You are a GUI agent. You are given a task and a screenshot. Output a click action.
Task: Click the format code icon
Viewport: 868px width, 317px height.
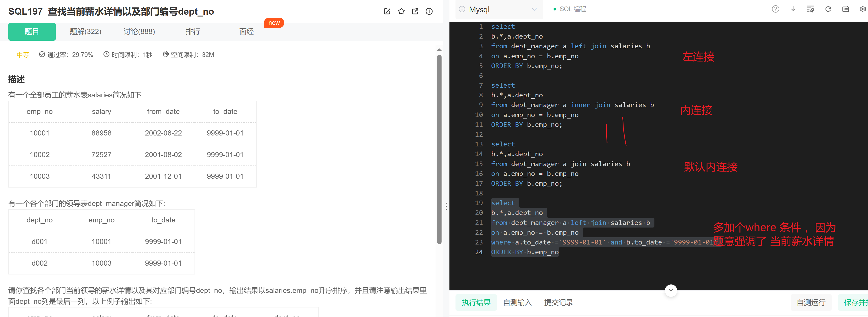click(810, 9)
